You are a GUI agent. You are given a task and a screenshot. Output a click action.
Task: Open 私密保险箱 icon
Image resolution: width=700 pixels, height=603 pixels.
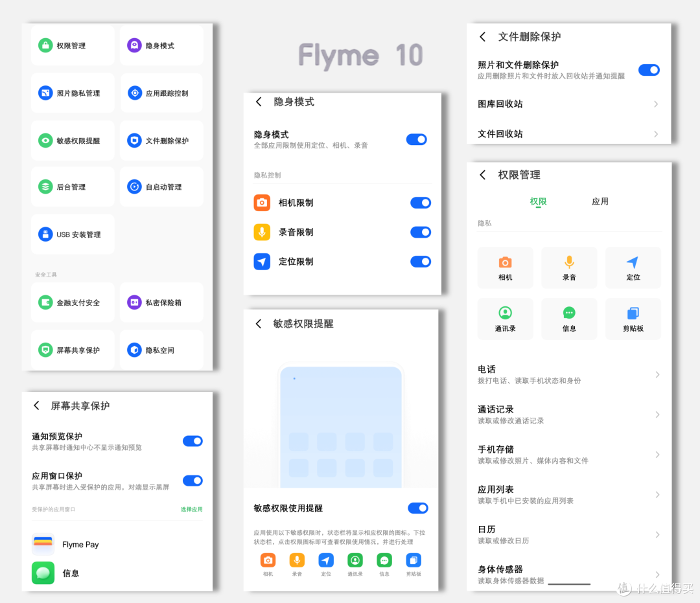pos(134,302)
